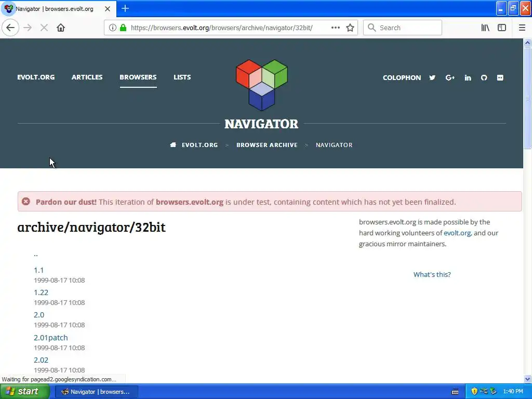
Task: Open the Flickr icon in header
Action: coord(500,78)
